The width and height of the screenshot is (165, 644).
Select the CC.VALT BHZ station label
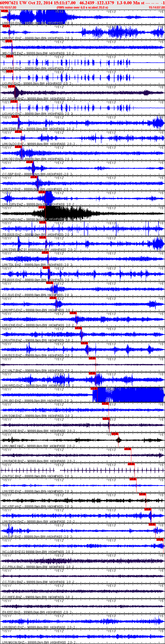(37, 371)
